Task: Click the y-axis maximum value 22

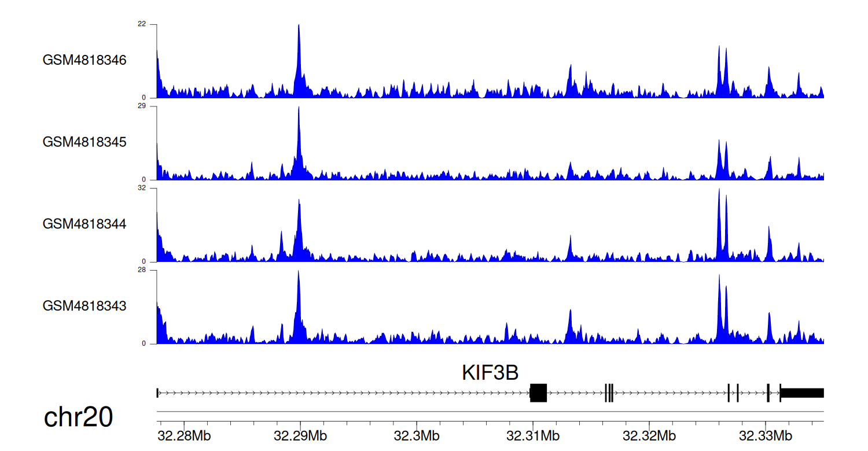Action: tap(142, 24)
